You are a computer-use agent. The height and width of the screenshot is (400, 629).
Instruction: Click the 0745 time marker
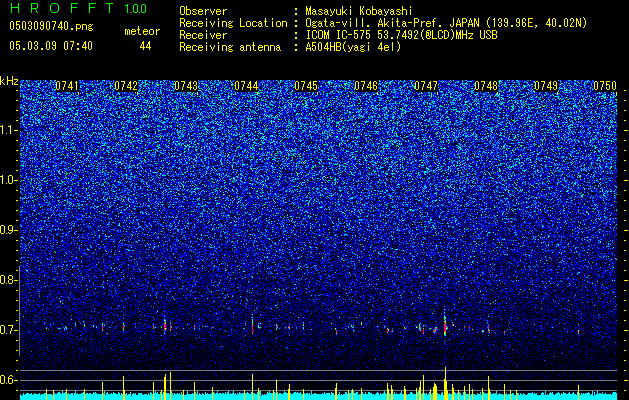(306, 86)
